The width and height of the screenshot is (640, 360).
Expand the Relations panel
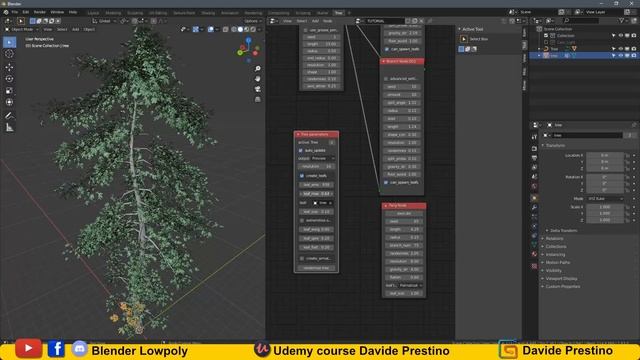pyautogui.click(x=554, y=238)
